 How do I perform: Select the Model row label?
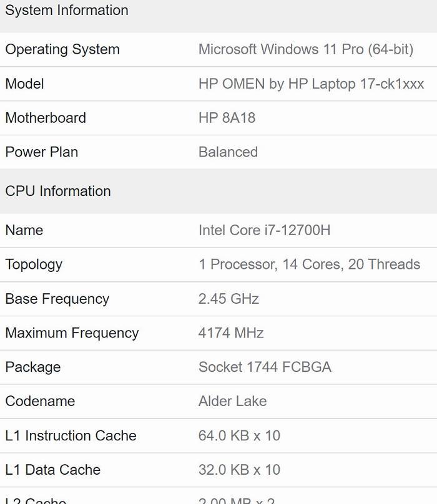[24, 84]
